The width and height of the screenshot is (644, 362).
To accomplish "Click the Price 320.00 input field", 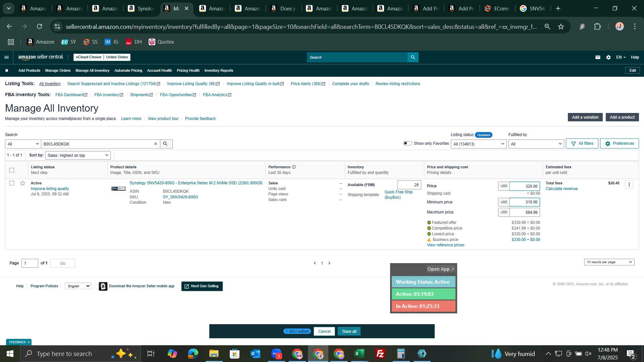I will click(525, 186).
